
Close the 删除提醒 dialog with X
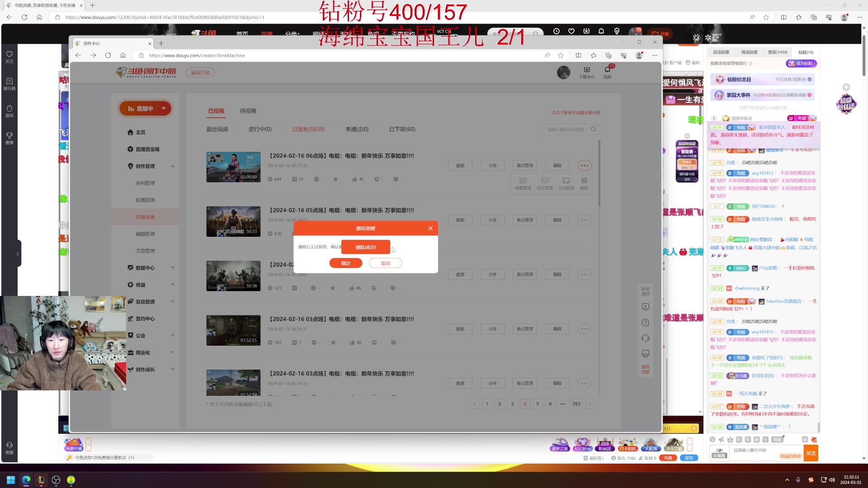(430, 228)
